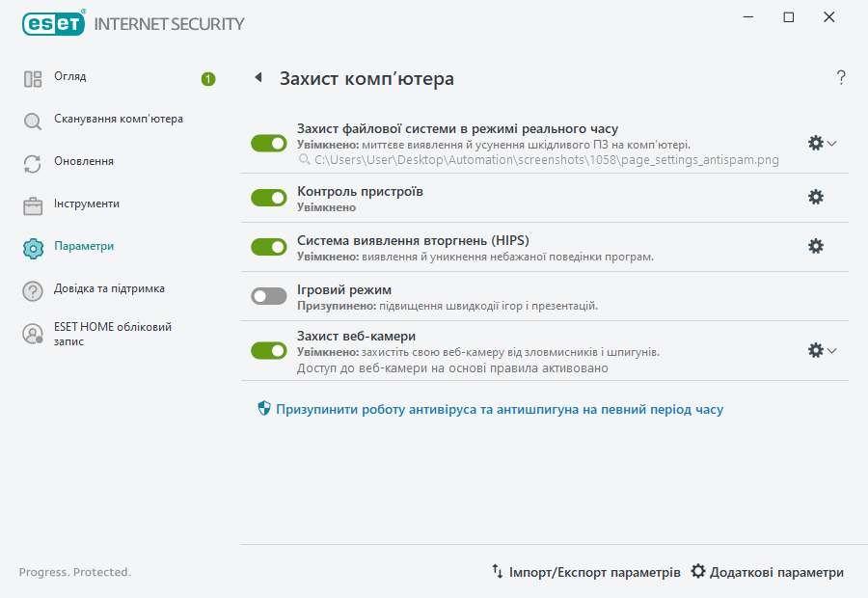Click the question mark help icon
Viewport: 868px width, 598px height.
click(x=841, y=78)
